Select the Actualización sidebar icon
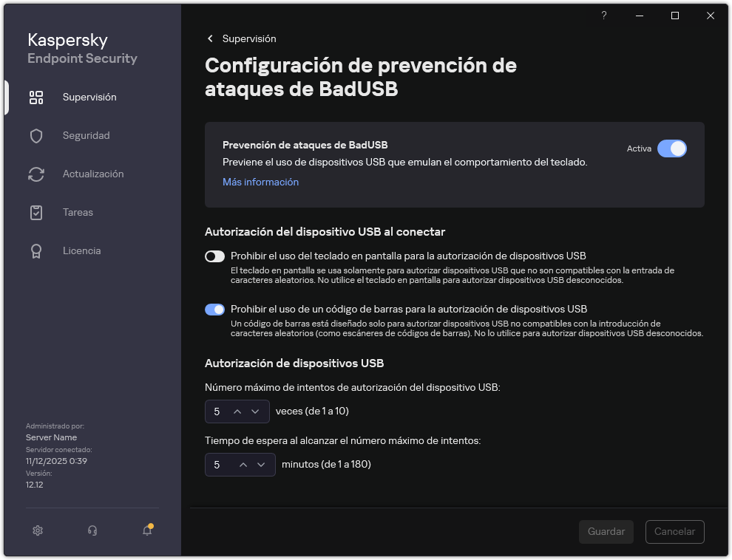The image size is (732, 560). [x=36, y=174]
